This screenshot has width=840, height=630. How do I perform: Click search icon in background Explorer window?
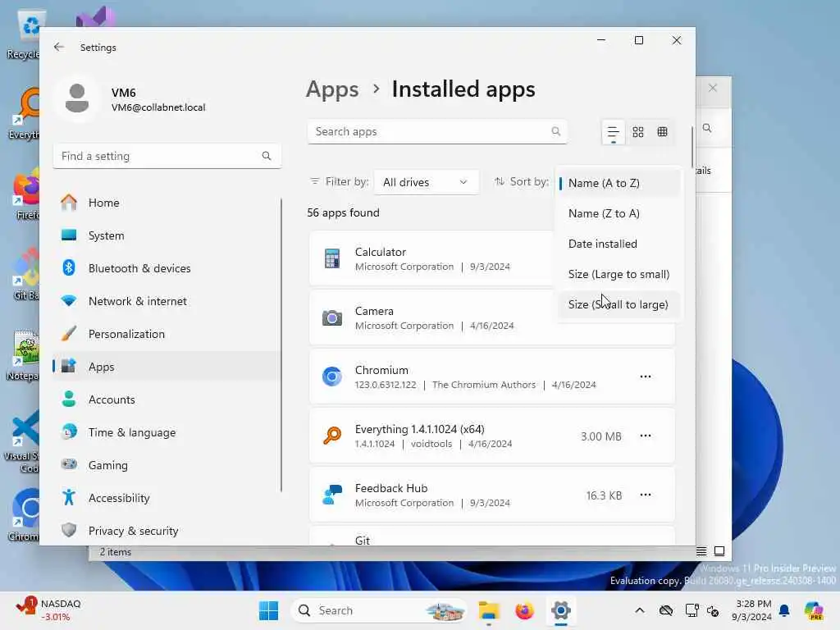[x=707, y=128]
